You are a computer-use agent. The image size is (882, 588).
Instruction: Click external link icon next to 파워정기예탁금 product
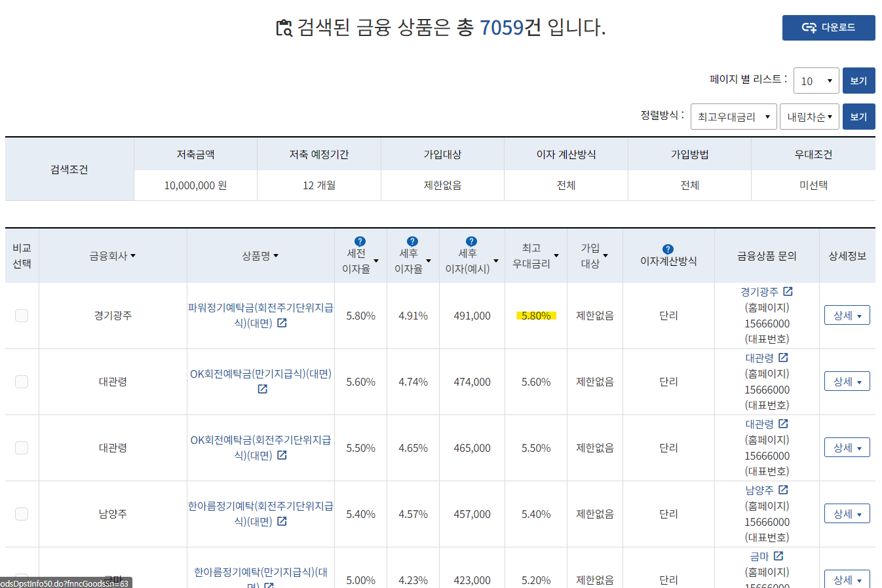pos(282,323)
